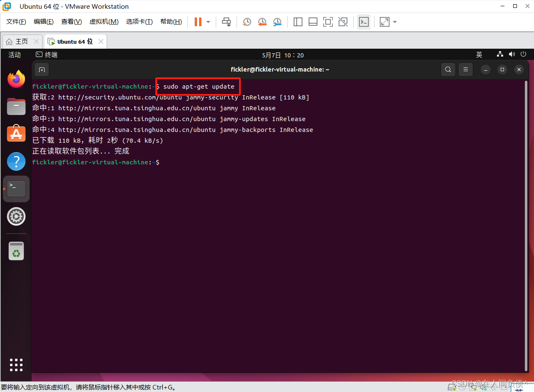
Task: Switch to full screen mode
Action: point(328,22)
